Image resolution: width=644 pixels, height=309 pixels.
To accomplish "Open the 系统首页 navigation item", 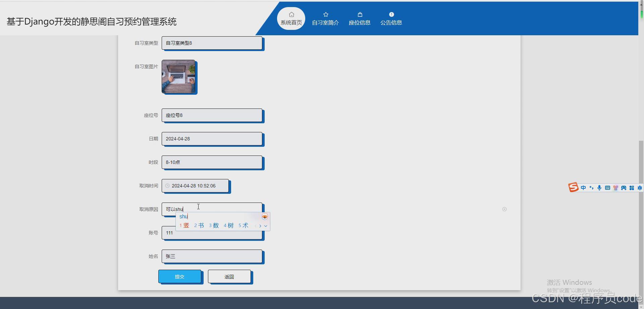I will pyautogui.click(x=291, y=18).
